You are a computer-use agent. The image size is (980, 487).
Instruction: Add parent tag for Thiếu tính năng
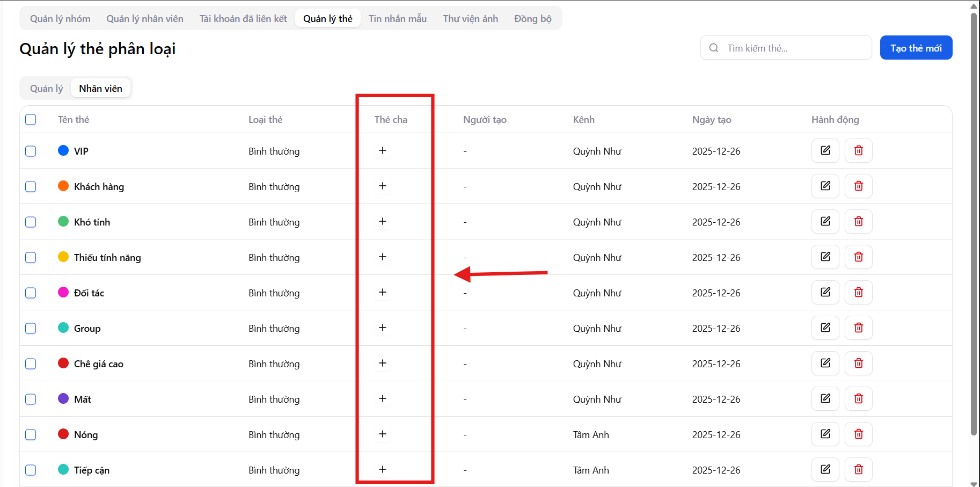[x=382, y=257]
